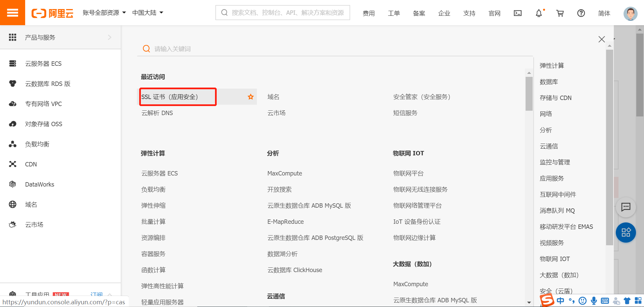The height and width of the screenshot is (307, 644).
Task: Open MaxCompute under 分析
Action: tap(284, 173)
